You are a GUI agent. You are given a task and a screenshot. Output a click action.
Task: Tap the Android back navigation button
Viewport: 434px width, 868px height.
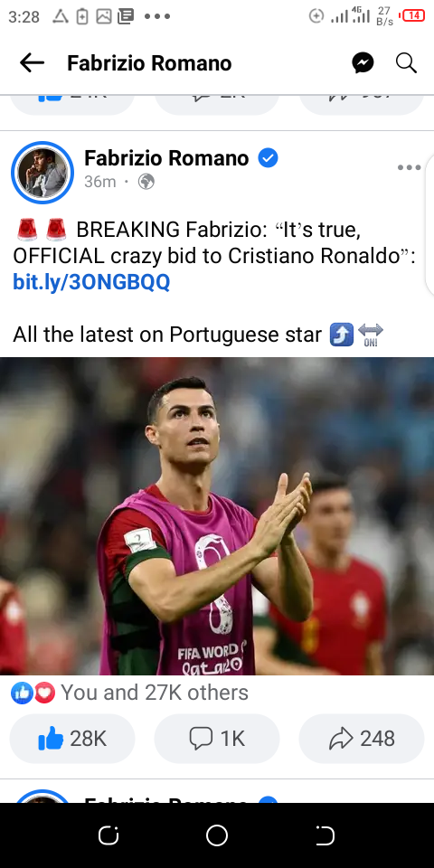click(325, 835)
